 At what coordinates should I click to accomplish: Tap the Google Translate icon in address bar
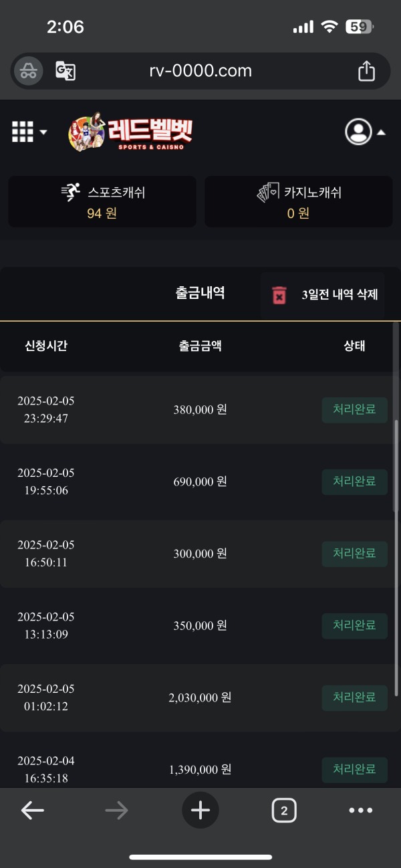(65, 70)
